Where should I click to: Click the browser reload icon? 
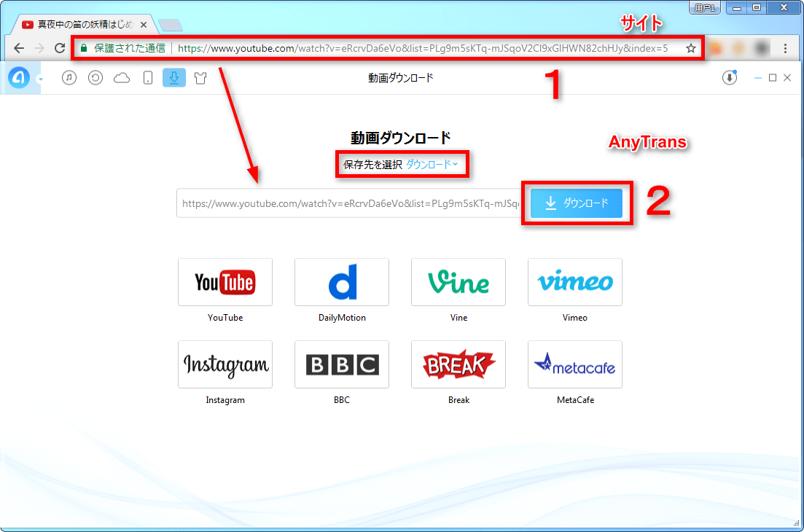tap(60, 47)
